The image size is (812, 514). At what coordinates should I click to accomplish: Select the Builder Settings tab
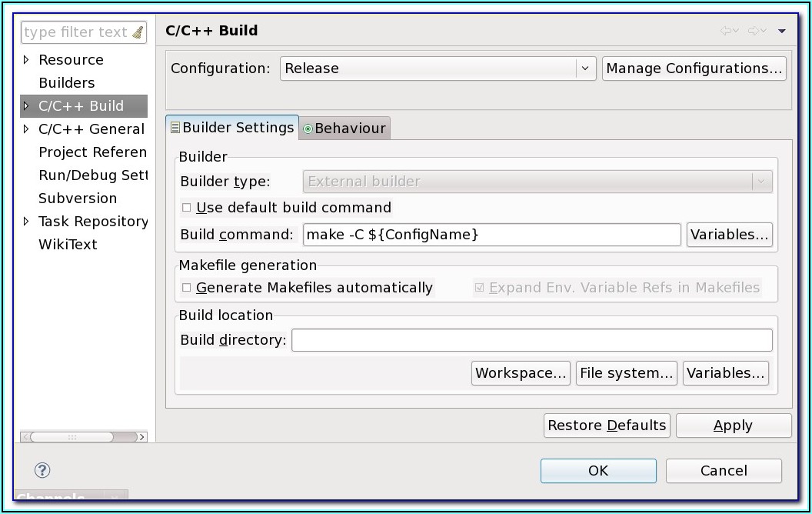[x=232, y=128]
